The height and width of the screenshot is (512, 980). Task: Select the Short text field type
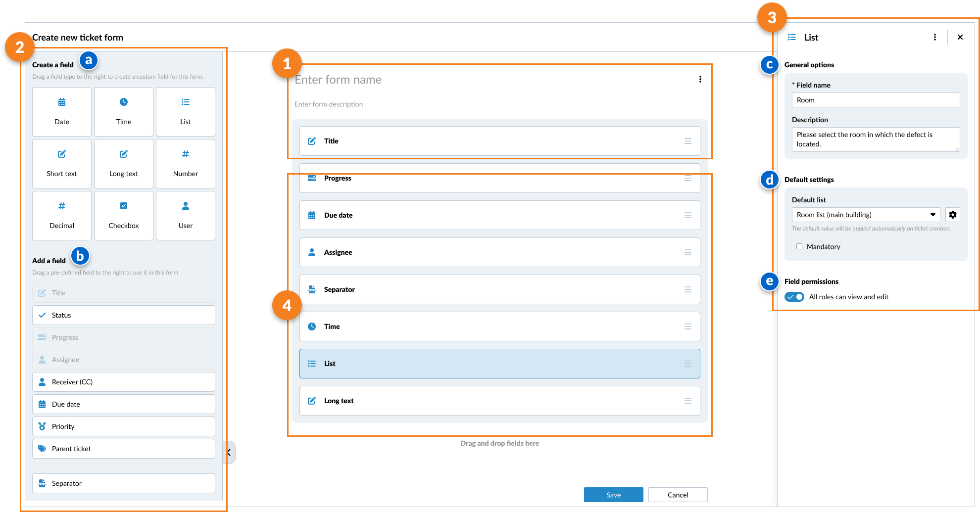(x=61, y=164)
